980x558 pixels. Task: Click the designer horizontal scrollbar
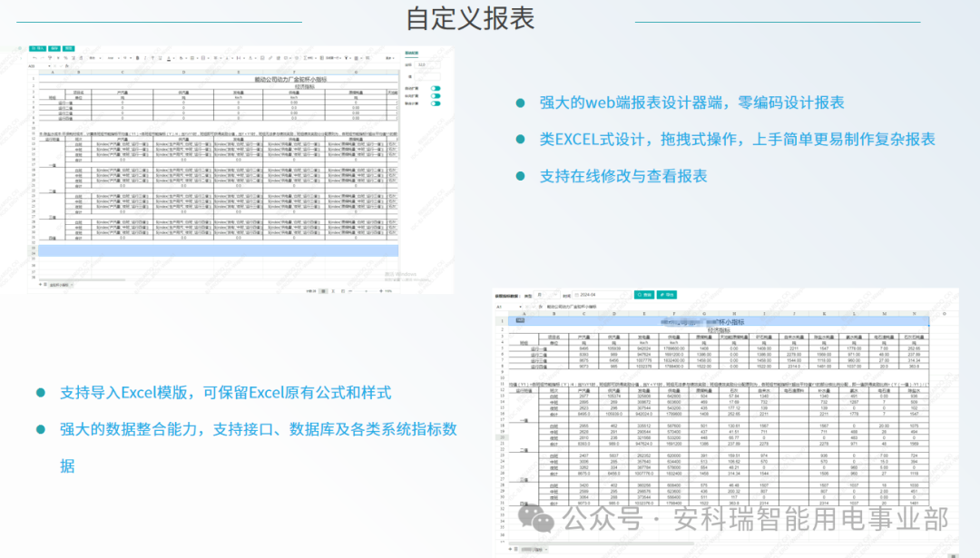82,280
